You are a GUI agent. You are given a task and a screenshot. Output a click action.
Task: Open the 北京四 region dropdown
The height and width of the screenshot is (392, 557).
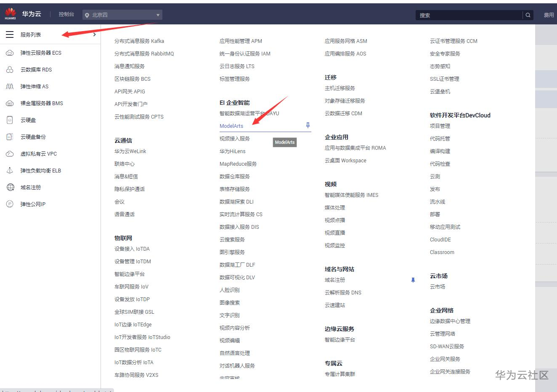tap(122, 15)
